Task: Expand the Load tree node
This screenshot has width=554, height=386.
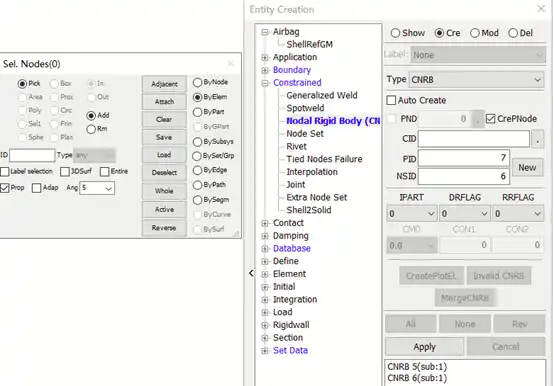Action: (x=265, y=313)
